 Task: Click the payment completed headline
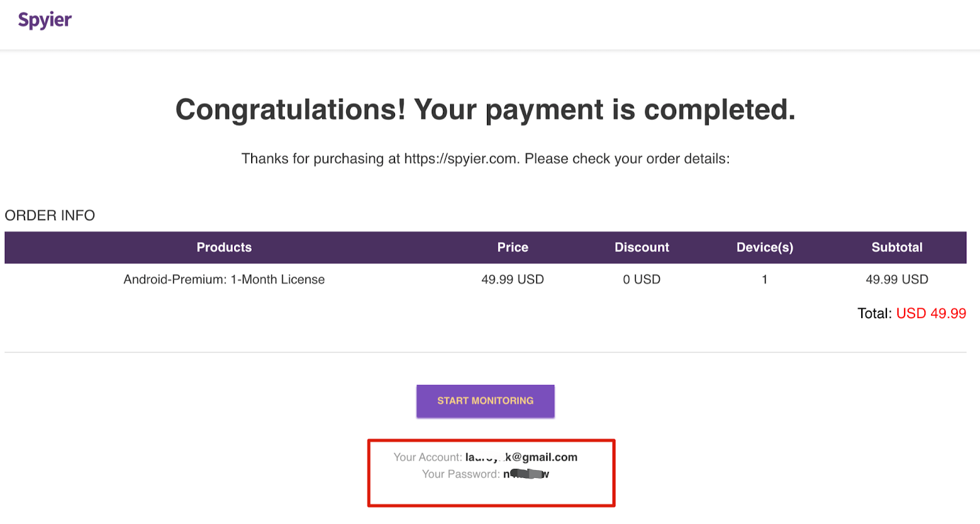(x=485, y=110)
